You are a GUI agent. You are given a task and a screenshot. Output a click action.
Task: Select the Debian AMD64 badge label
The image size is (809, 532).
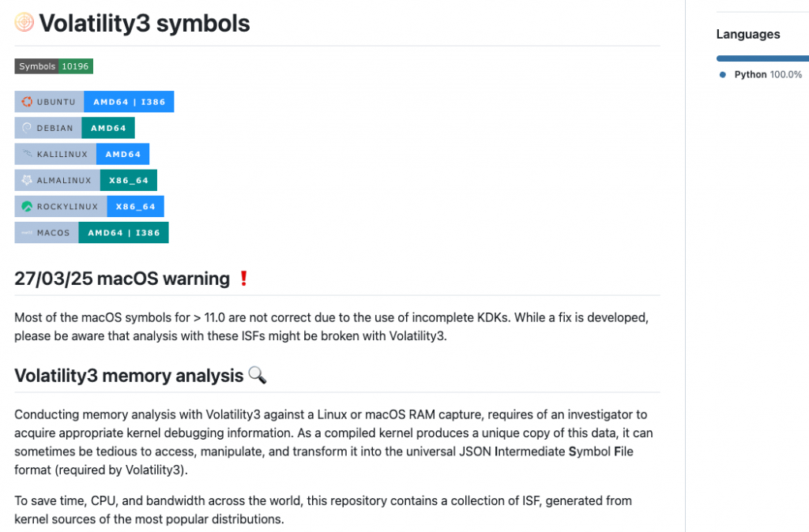point(108,128)
